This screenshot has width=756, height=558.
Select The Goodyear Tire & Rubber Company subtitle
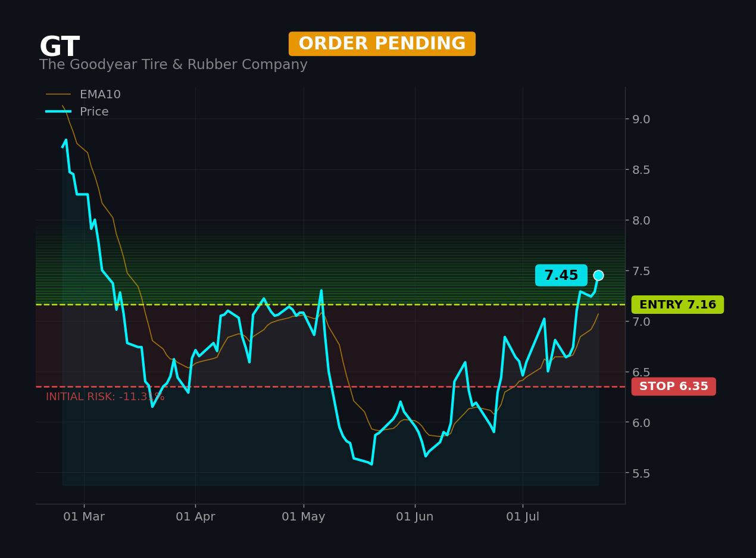click(173, 65)
